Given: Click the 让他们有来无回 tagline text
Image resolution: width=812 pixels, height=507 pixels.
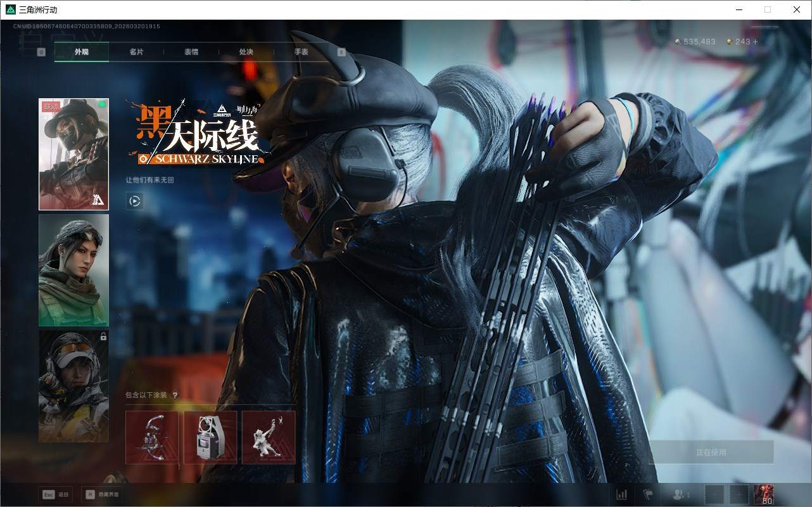Looking at the screenshot, I should (149, 180).
